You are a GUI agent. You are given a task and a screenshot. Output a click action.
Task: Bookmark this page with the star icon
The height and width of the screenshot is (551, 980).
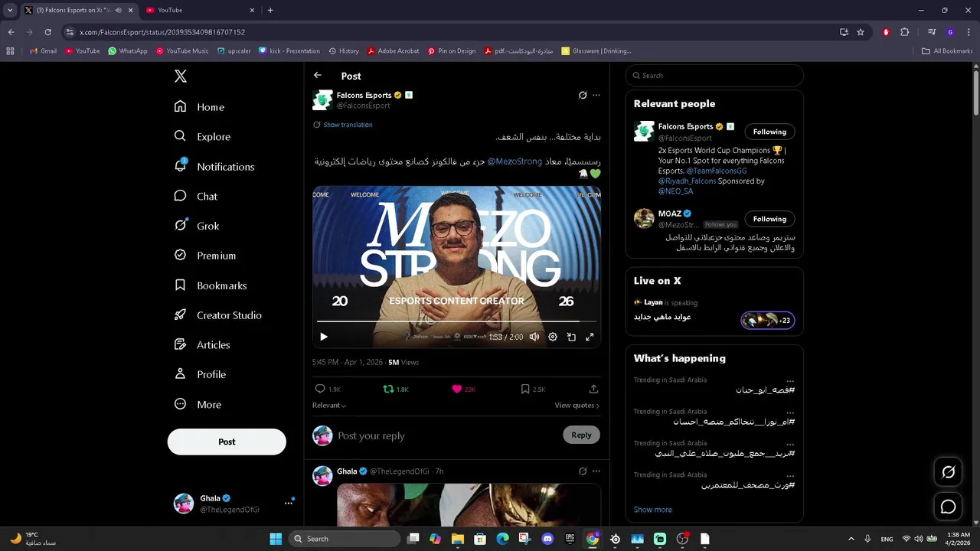[x=861, y=32]
